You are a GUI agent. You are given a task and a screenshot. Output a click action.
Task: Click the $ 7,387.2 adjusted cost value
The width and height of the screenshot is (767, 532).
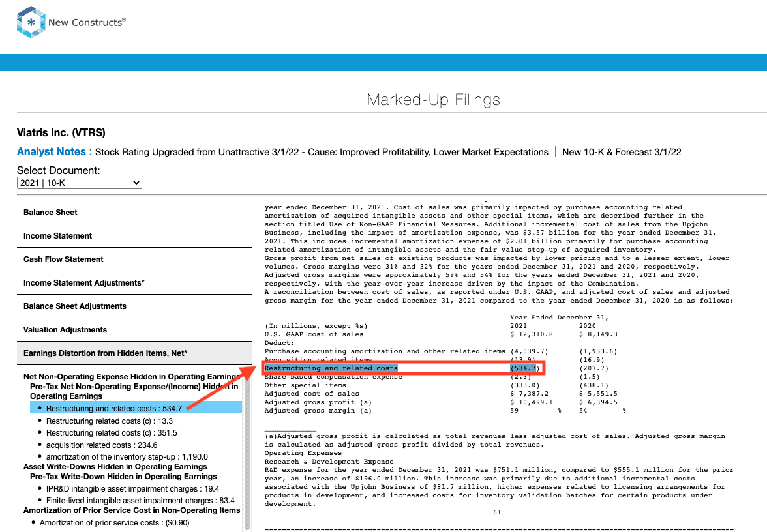point(530,394)
